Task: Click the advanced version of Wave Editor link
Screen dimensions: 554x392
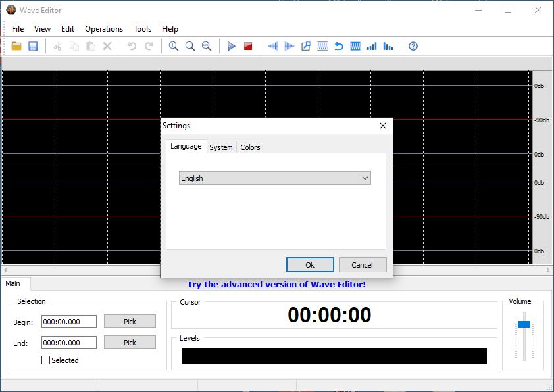Action: [276, 284]
